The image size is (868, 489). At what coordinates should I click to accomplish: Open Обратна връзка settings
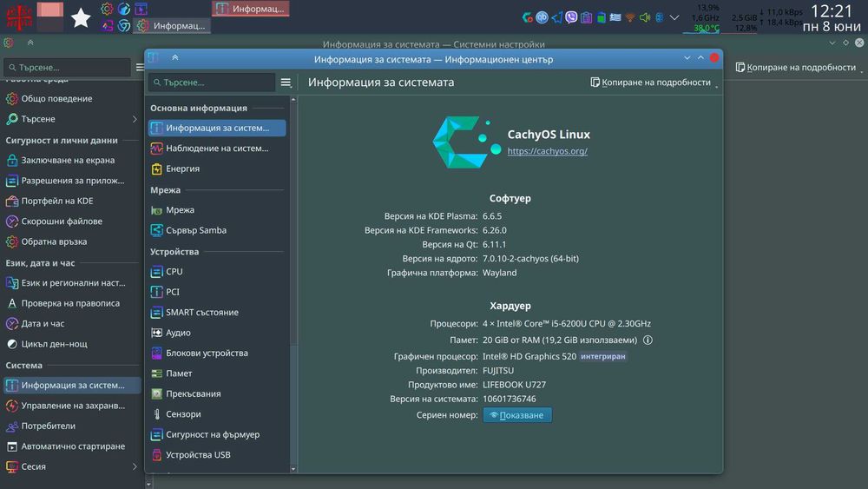pos(72,242)
